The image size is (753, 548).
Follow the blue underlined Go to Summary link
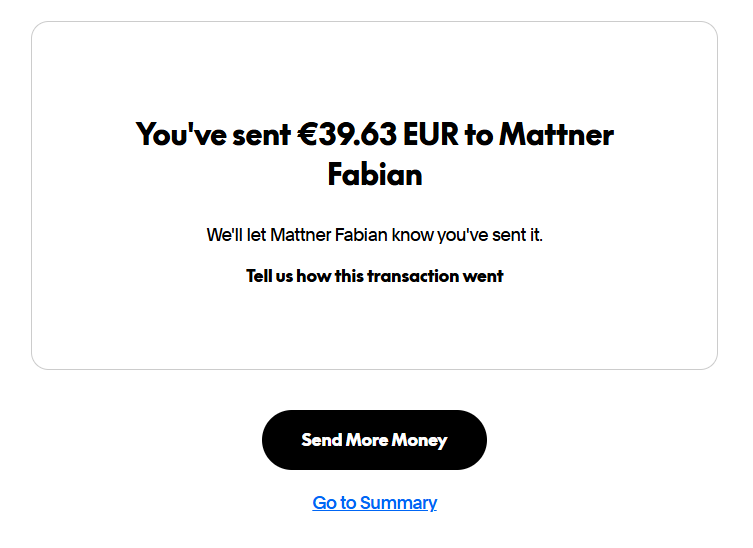(x=374, y=503)
